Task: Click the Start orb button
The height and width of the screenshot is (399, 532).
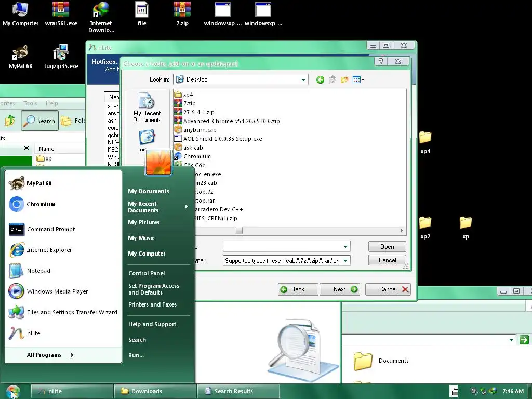Action: (x=13, y=391)
